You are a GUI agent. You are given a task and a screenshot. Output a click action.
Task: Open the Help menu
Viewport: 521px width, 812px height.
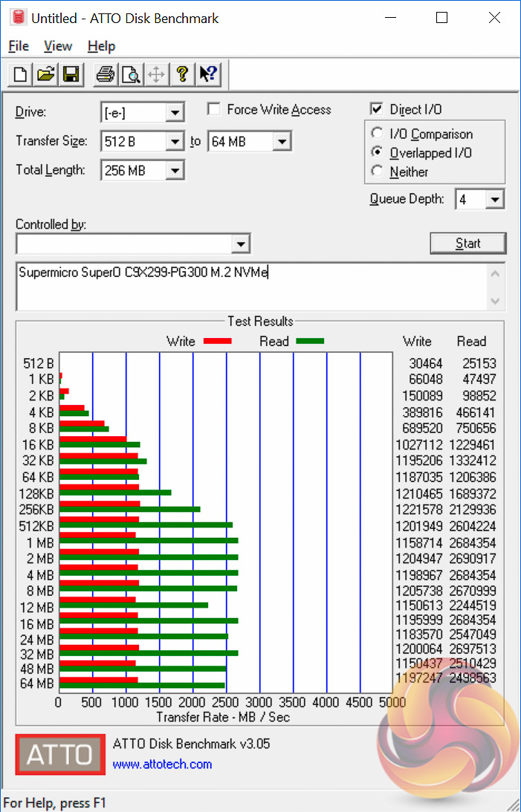coord(102,46)
